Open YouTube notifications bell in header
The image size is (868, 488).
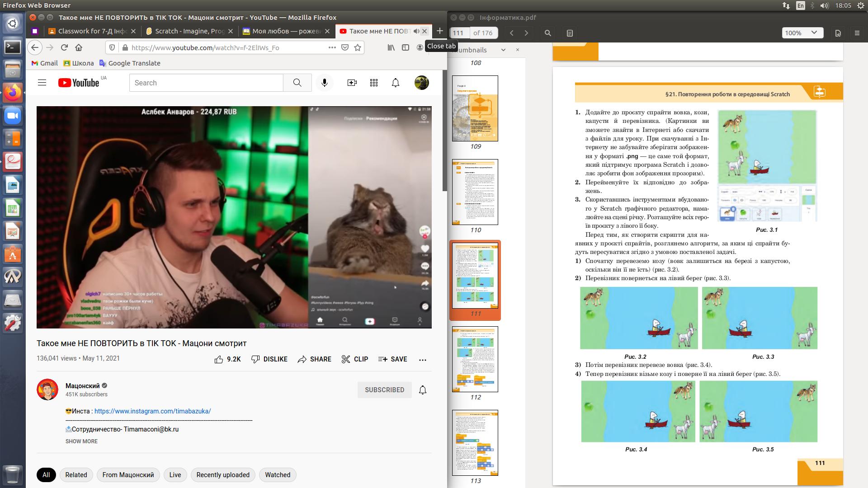pyautogui.click(x=395, y=83)
